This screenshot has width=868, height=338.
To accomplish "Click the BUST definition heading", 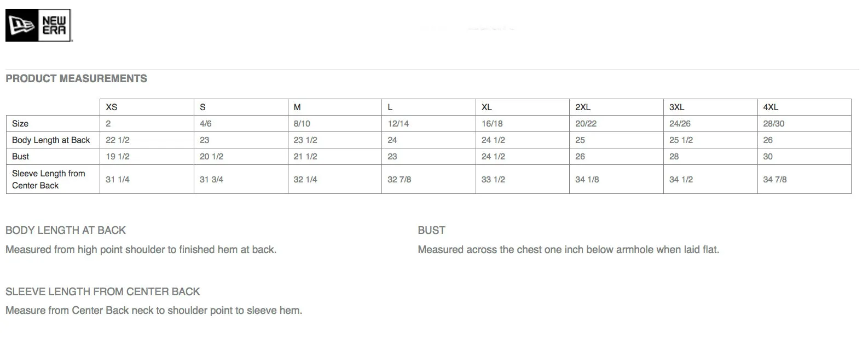I will pyautogui.click(x=431, y=230).
